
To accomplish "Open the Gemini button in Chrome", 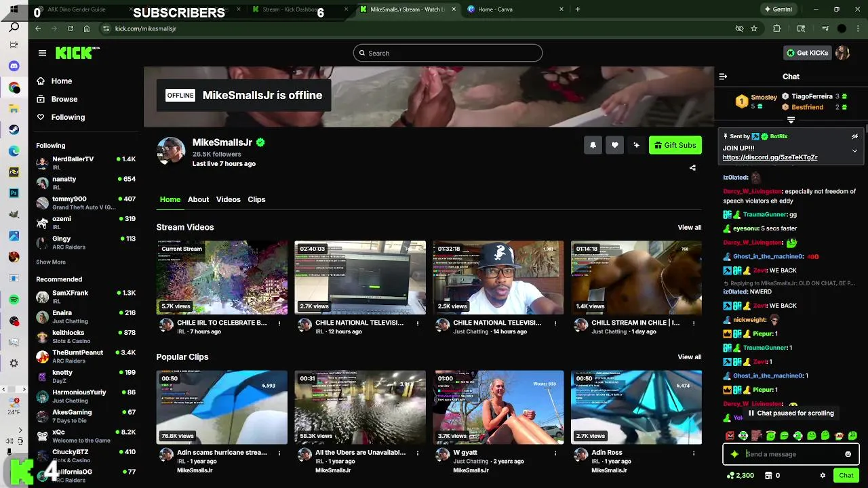I will (x=778, y=9).
